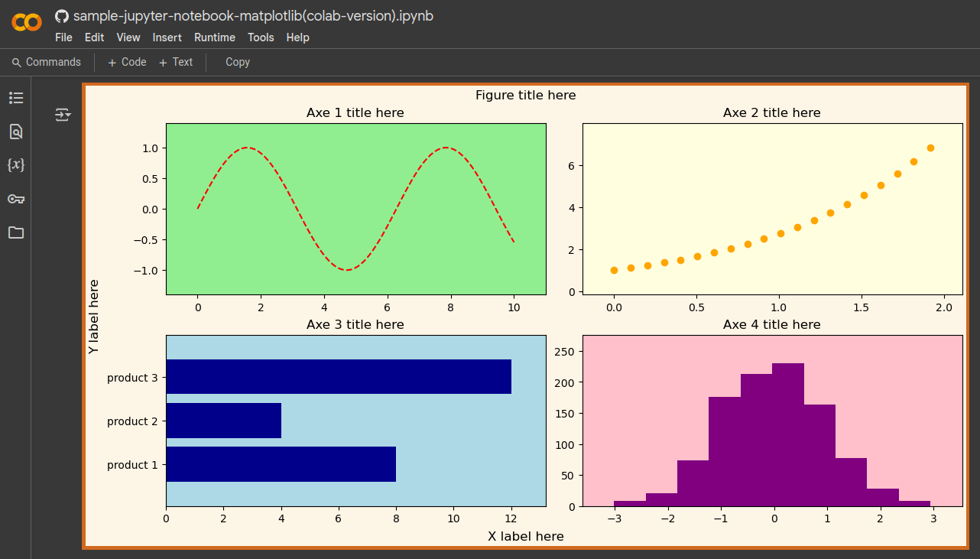Click the dark blue product 1 bar

pyautogui.click(x=281, y=464)
